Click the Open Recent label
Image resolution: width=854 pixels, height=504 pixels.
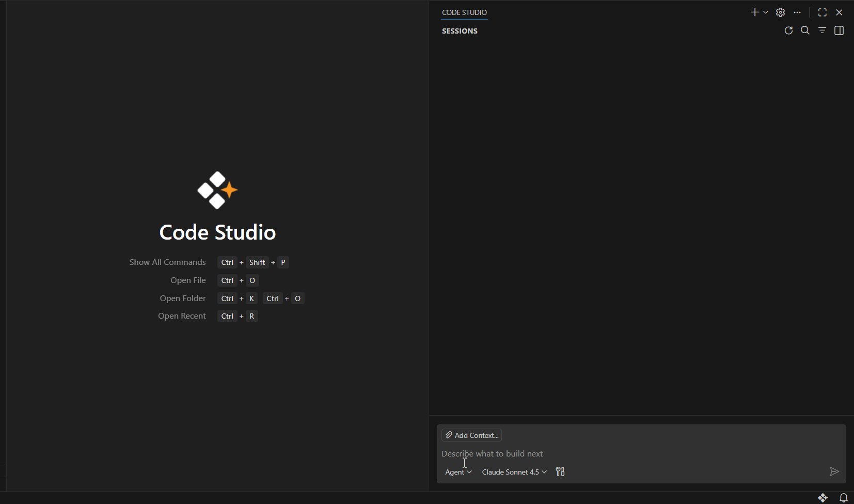[182, 316]
